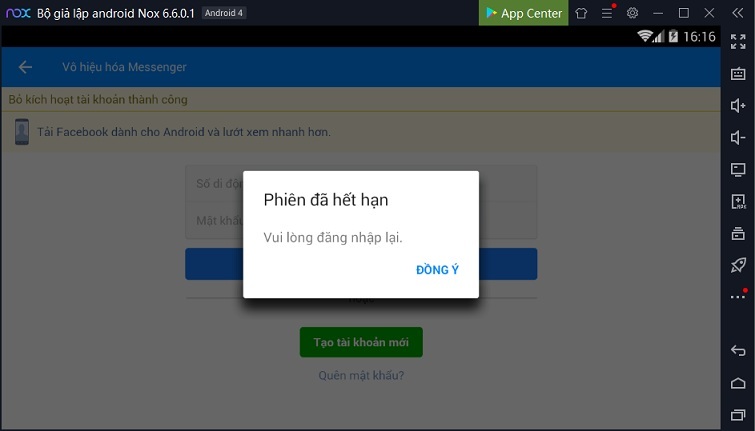Viewport: 755px width, 431px height.
Task: Click the Tạo tài khoản mới button
Action: (x=361, y=342)
